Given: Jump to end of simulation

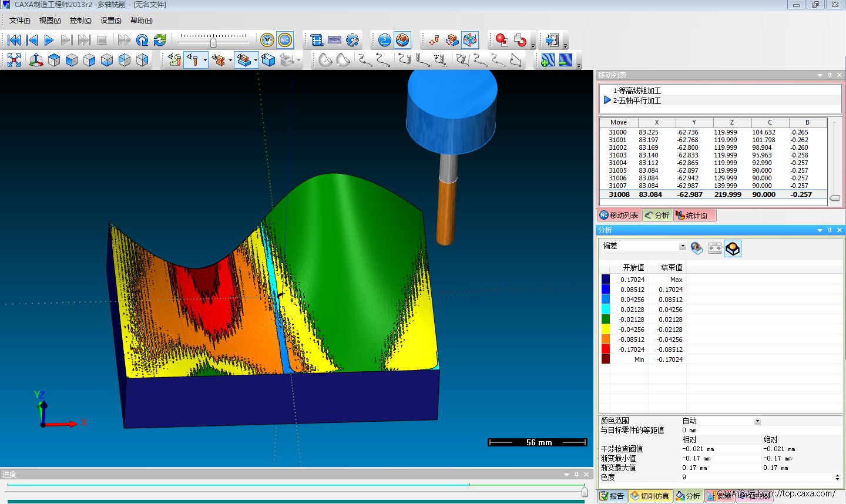Looking at the screenshot, I should (x=84, y=40).
